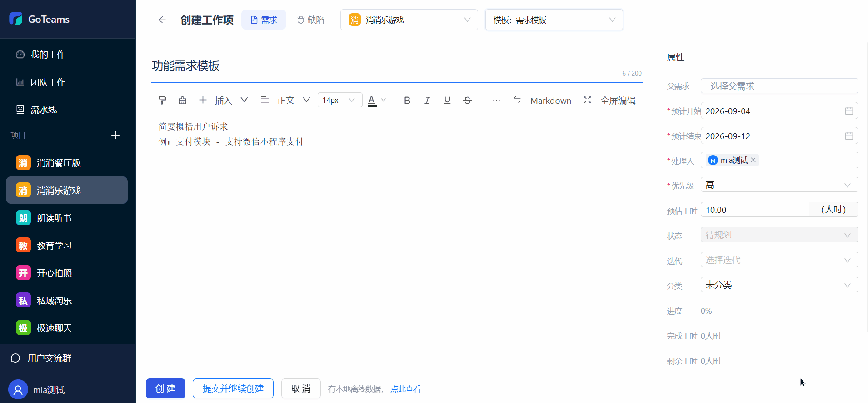This screenshot has height=403, width=868.
Task: Add a new project with plus icon
Action: (115, 135)
